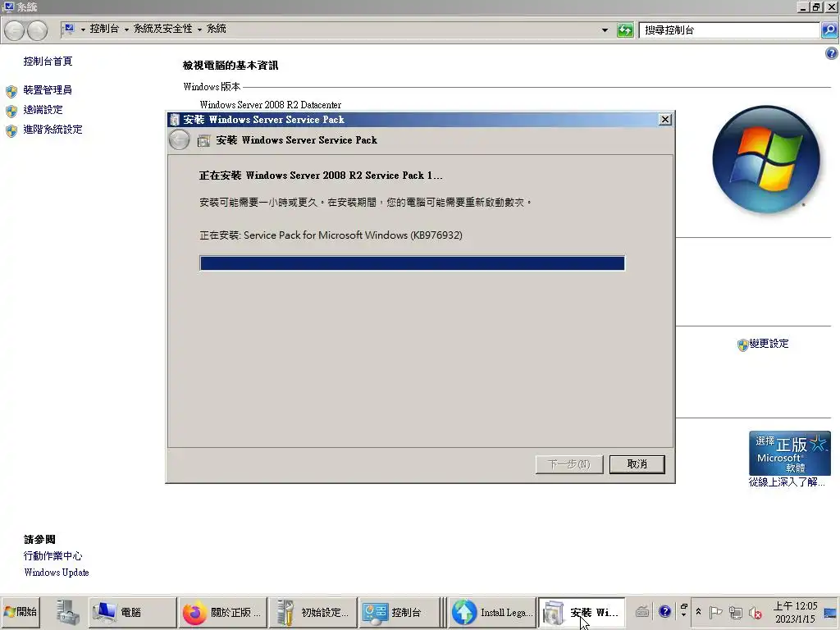This screenshot has height=630, width=840.
Task: Click 變更設定 link on the right
Action: pos(769,344)
